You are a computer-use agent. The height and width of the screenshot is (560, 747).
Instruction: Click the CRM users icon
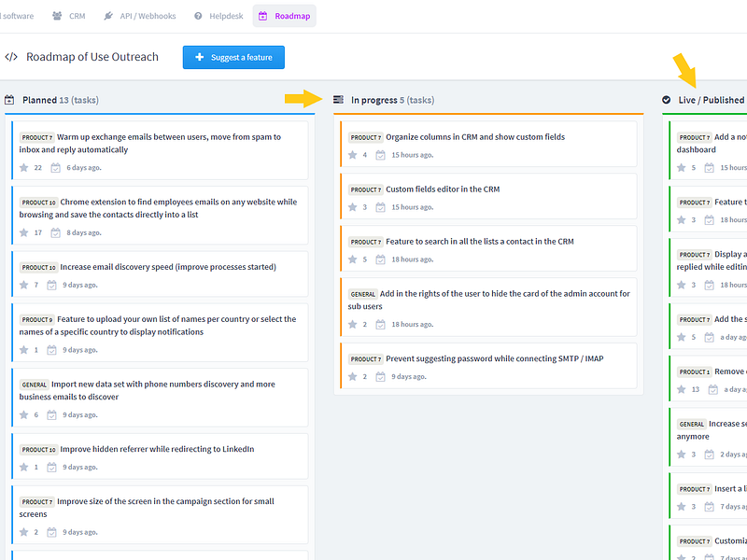point(57,16)
